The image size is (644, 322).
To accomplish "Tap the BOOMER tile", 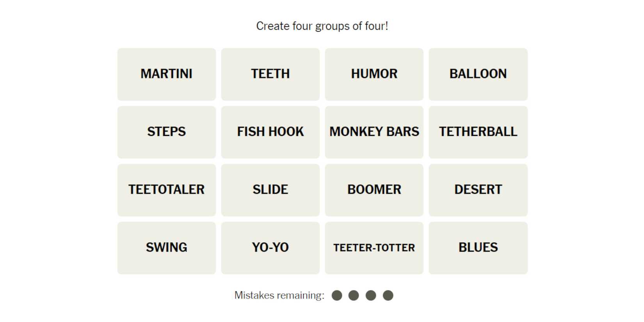I will (374, 190).
